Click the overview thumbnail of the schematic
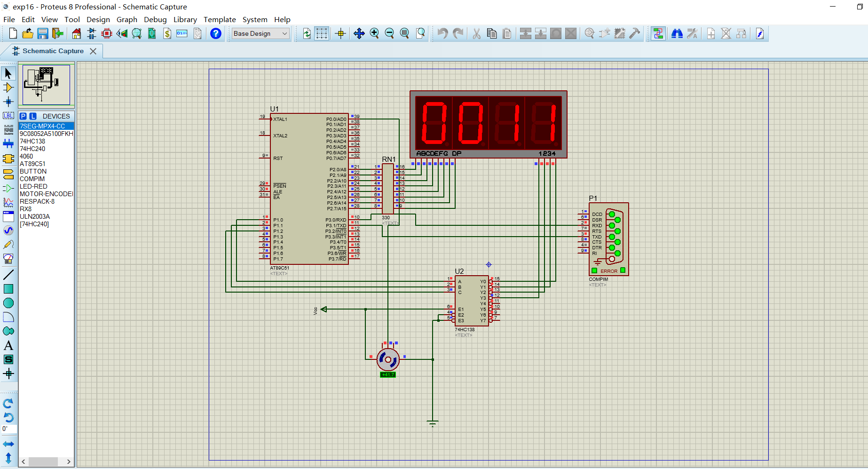This screenshot has width=868, height=469. tap(46, 85)
